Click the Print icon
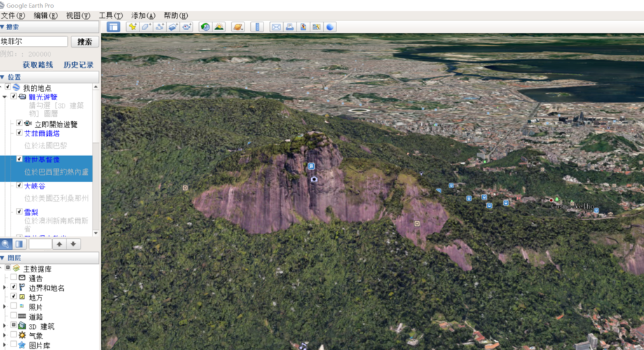Image resolution: width=644 pixels, height=350 pixels. click(289, 27)
